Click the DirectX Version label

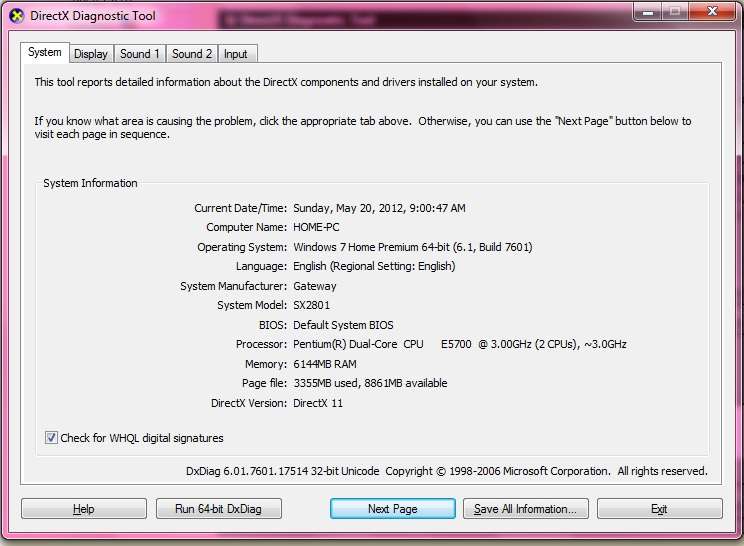(x=249, y=403)
